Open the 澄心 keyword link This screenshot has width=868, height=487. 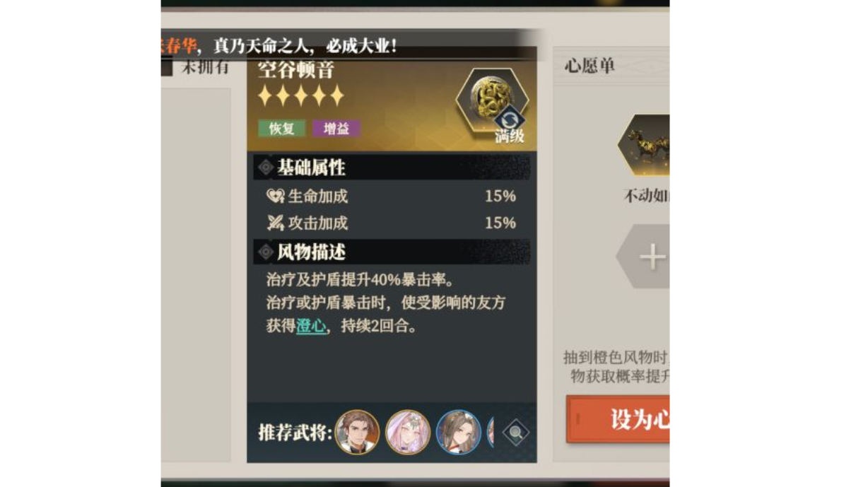[311, 327]
